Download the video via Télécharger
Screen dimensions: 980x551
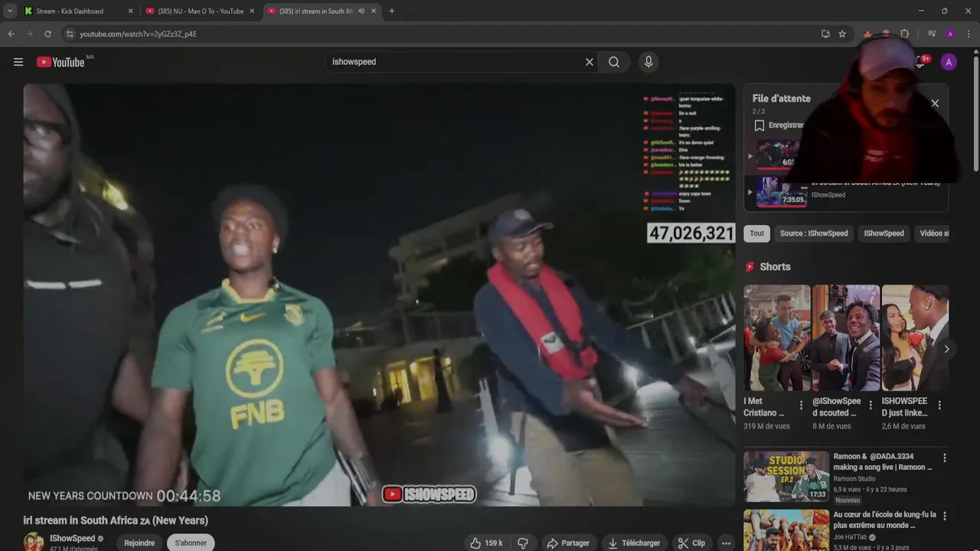coord(634,543)
